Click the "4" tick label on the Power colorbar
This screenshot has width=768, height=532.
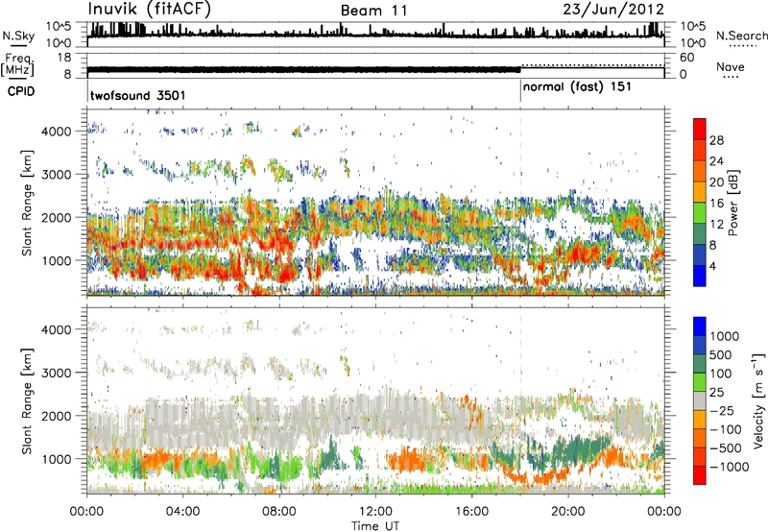712,266
